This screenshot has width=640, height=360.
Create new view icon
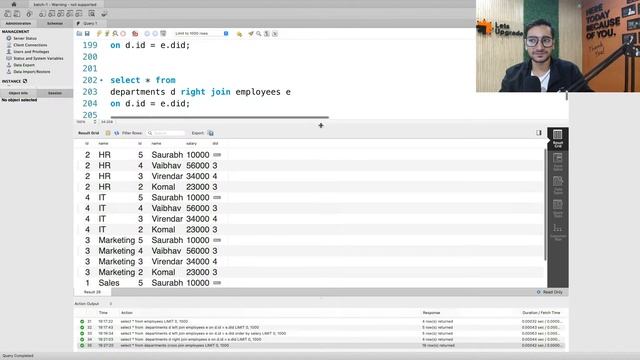(x=60, y=14)
